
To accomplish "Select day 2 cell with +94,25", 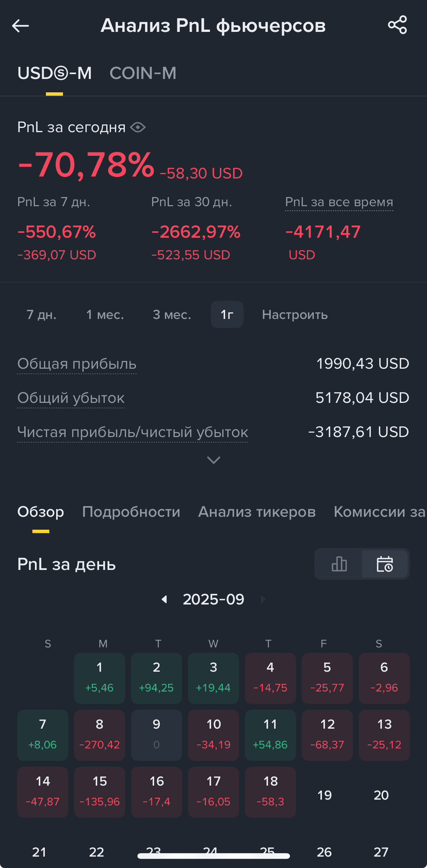I will (156, 678).
